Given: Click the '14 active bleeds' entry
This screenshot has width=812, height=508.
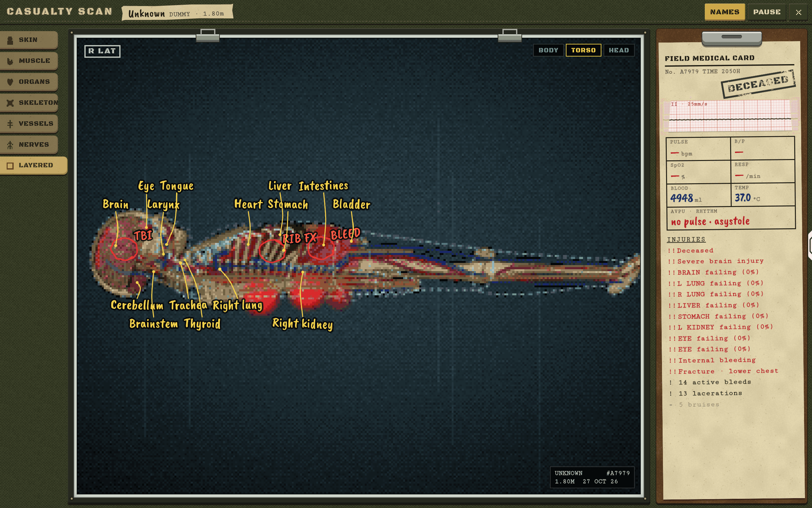Looking at the screenshot, I should tap(710, 382).
